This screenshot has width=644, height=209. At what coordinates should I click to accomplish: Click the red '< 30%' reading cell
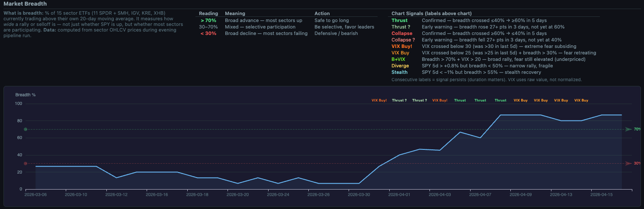point(208,33)
